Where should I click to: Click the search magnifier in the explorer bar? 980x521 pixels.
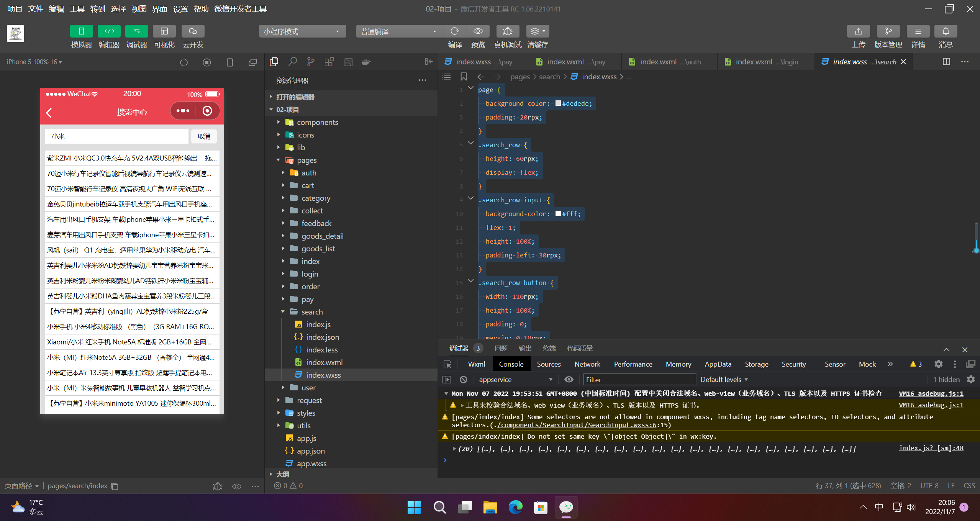(x=293, y=62)
